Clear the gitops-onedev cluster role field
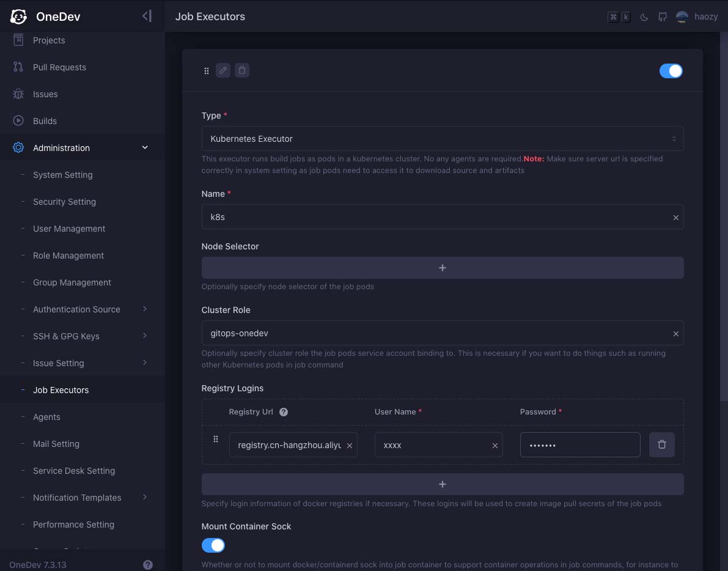The image size is (728, 571). [x=675, y=334]
